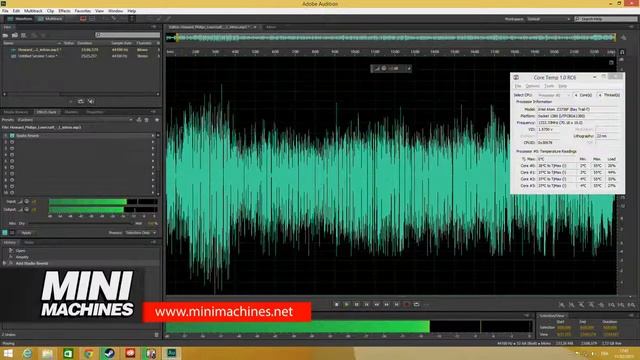Click Search Help field
The width and height of the screenshot is (640, 360).
click(606, 19)
